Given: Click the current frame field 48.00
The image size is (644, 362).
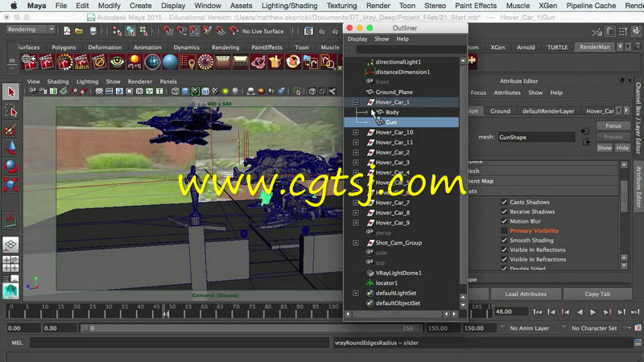Looking at the screenshot, I should (x=510, y=311).
